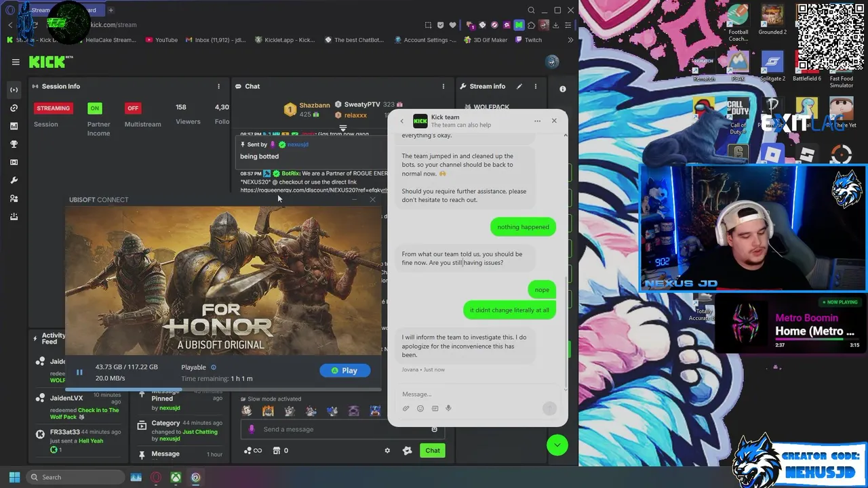Open the Ubisoft Connect taskbar icon
Viewport: 868px width, 488px height.
click(195, 477)
